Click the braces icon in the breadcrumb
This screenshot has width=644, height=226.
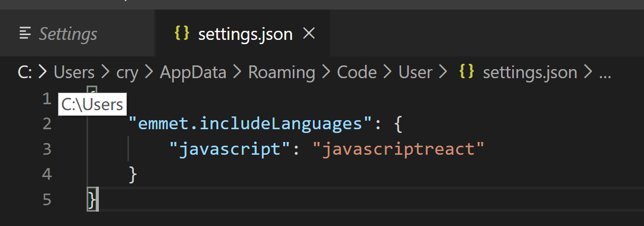click(467, 72)
